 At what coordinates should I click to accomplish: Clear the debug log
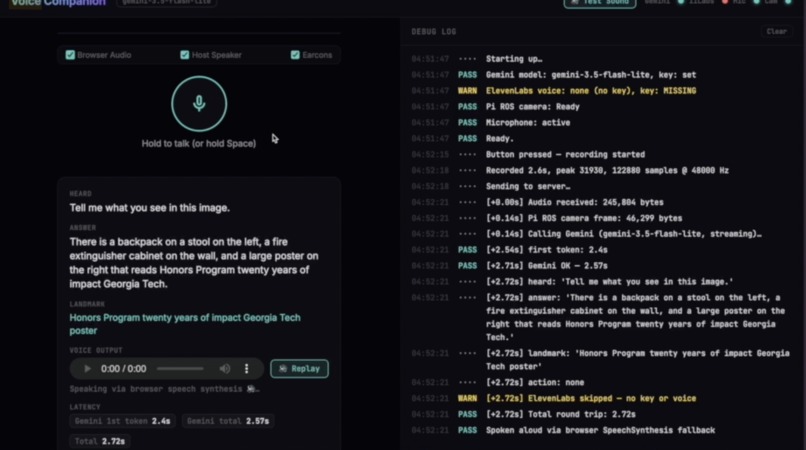click(x=776, y=31)
